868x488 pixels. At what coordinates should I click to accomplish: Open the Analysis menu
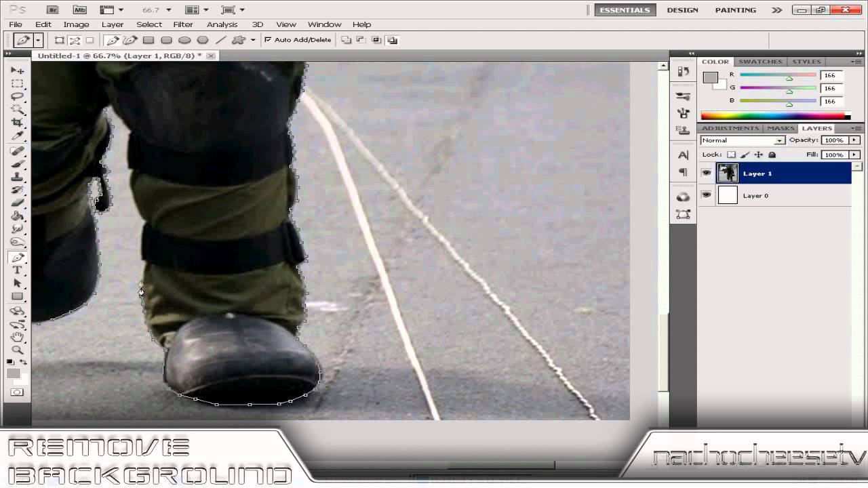(222, 24)
